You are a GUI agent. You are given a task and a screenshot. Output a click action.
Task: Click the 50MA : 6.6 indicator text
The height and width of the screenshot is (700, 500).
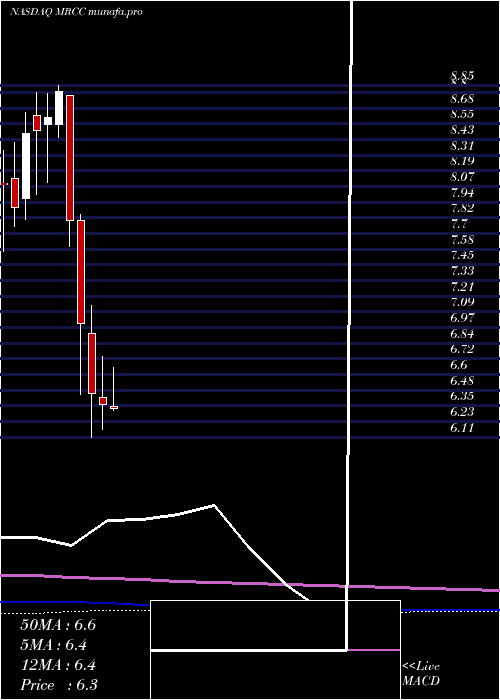pos(58,625)
